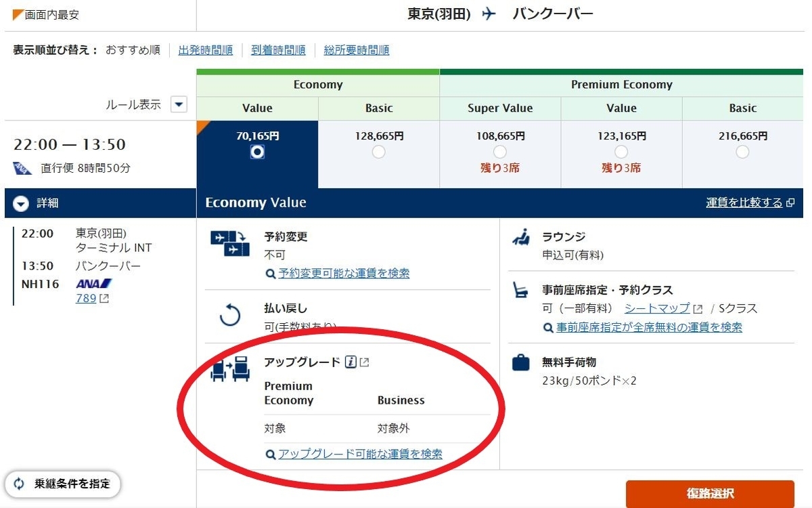Click the ラウンジ lounge seat icon
The image size is (812, 508).
[521, 238]
